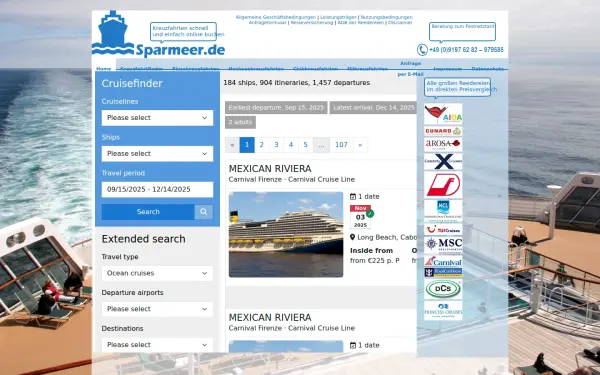Open the Flusskreuzfahrten nav item
The width and height of the screenshot is (600, 375).
pos(196,69)
